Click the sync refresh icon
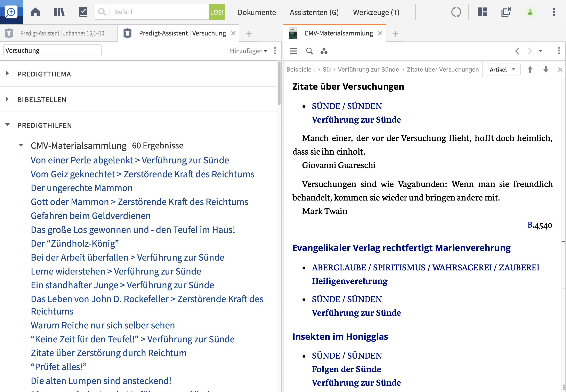Screen dimensions: 566x392 click(456, 12)
